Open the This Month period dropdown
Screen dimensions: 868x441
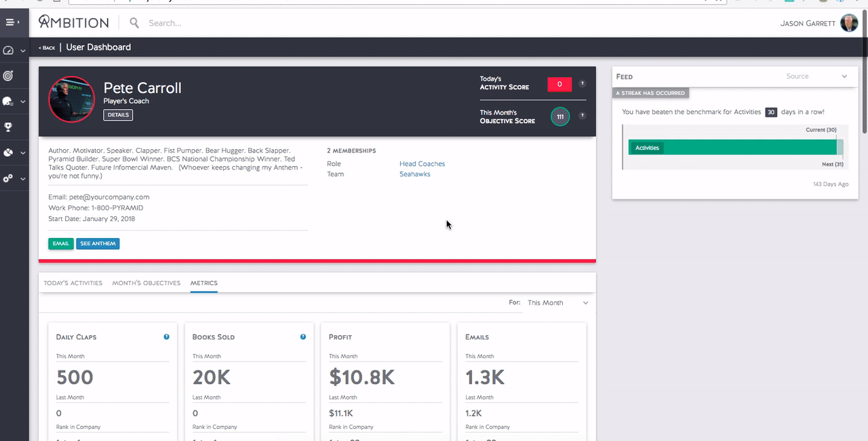[558, 303]
